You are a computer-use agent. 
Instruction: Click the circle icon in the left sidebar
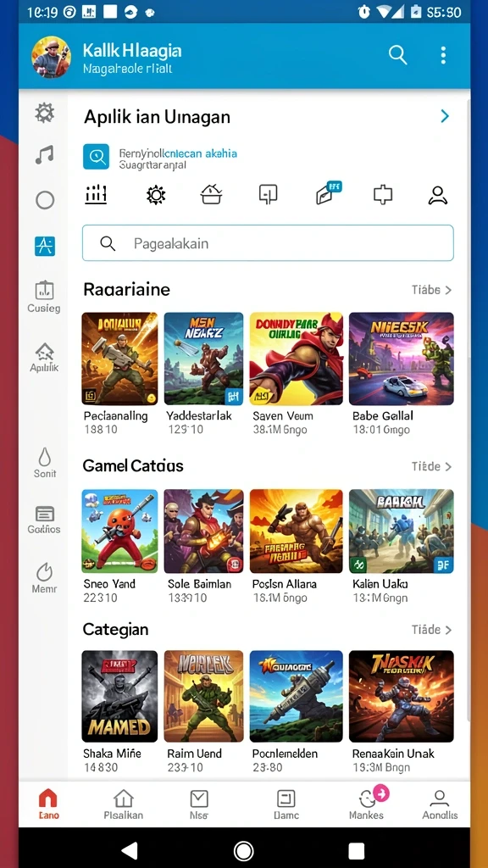pyautogui.click(x=45, y=200)
